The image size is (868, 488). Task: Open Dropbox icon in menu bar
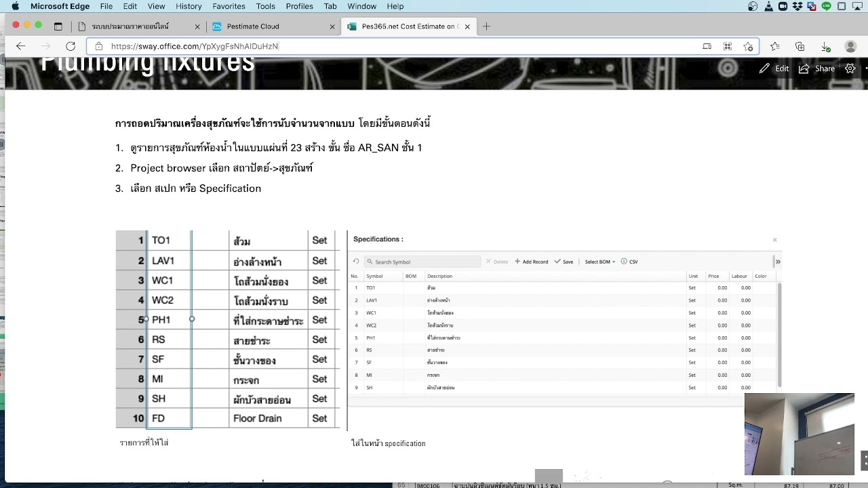coord(797,6)
